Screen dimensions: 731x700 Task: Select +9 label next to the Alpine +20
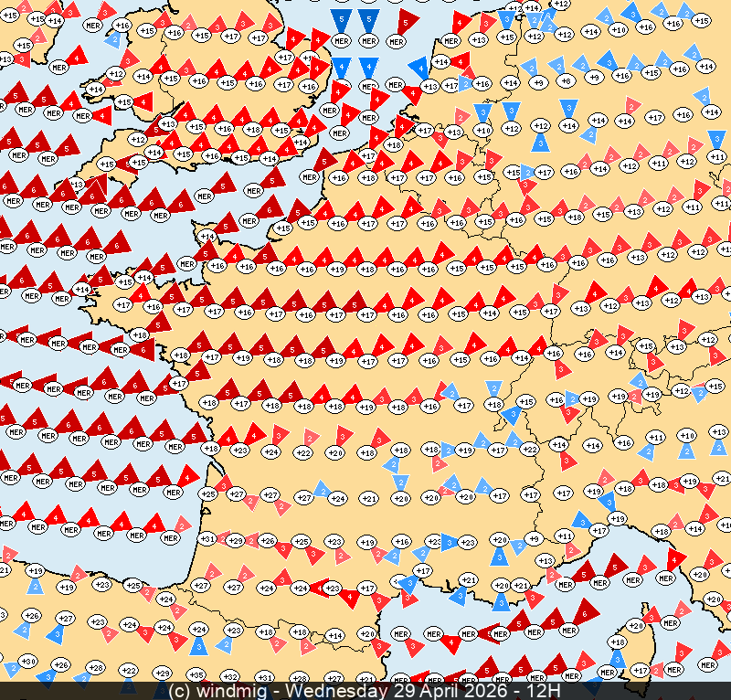click(534, 539)
